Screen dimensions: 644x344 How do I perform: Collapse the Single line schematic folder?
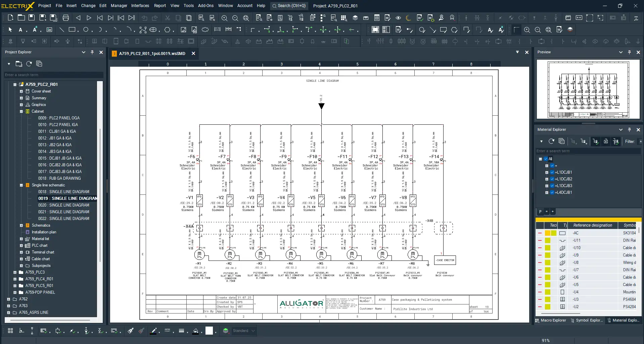pos(21,185)
